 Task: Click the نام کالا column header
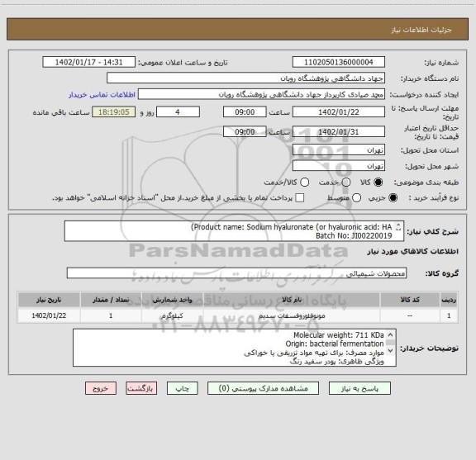click(x=292, y=300)
